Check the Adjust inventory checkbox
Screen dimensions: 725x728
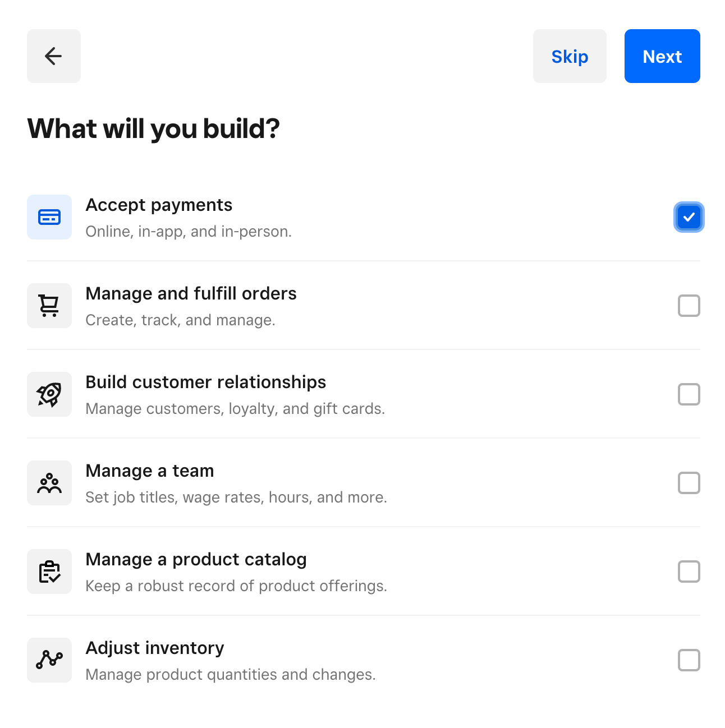point(689,660)
